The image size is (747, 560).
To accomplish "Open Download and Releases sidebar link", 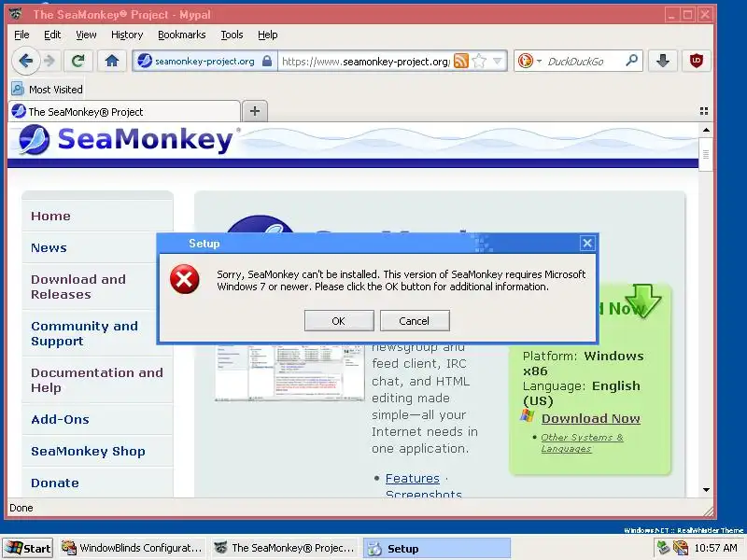I will point(78,287).
